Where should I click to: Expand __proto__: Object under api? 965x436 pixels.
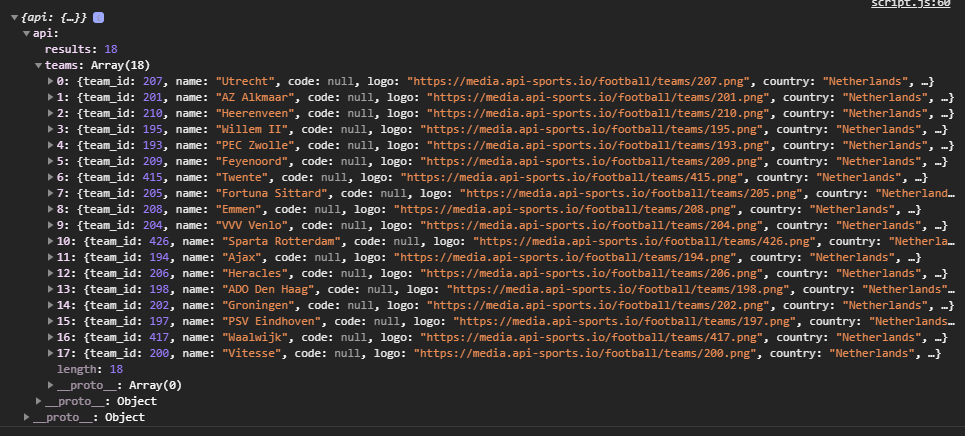point(39,402)
